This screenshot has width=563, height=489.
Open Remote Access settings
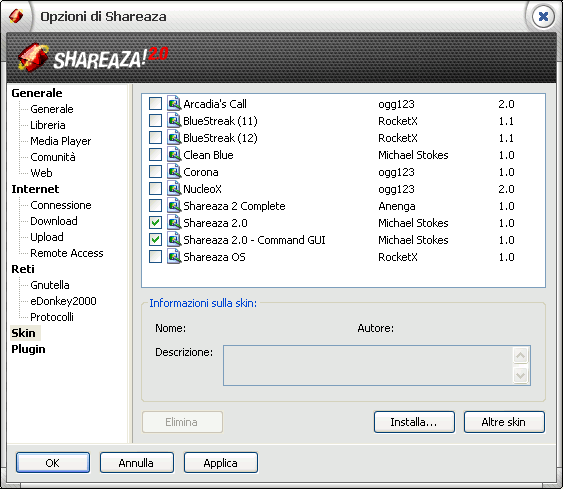coord(67,253)
